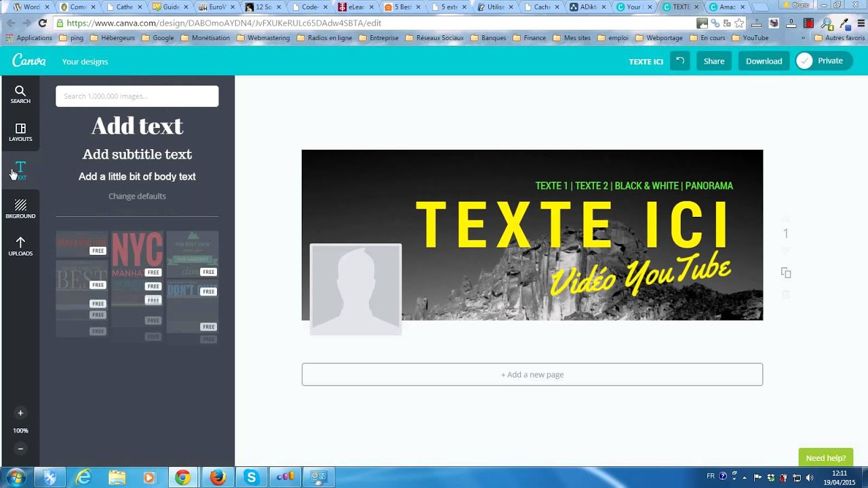Click the TEXTE ICI design title
The width and height of the screenshot is (868, 488).
pyautogui.click(x=646, y=62)
